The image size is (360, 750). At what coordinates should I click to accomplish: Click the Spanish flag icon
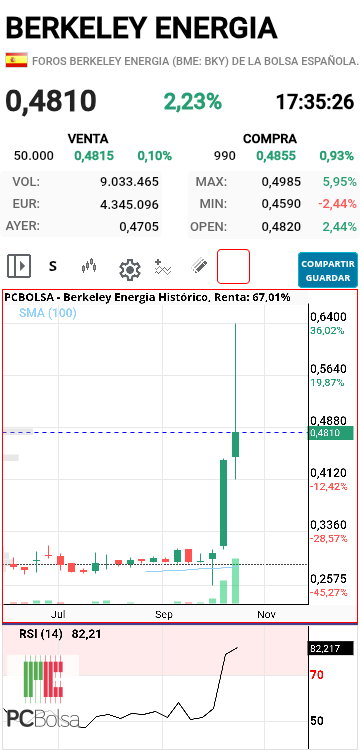pos(16,60)
